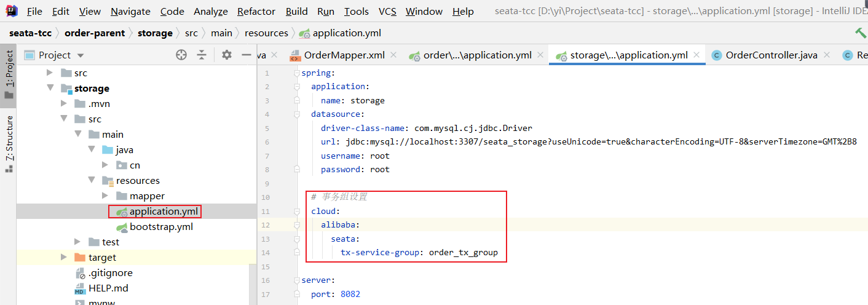The height and width of the screenshot is (305, 868).
Task: Collapse the storage module node
Action: (50, 89)
